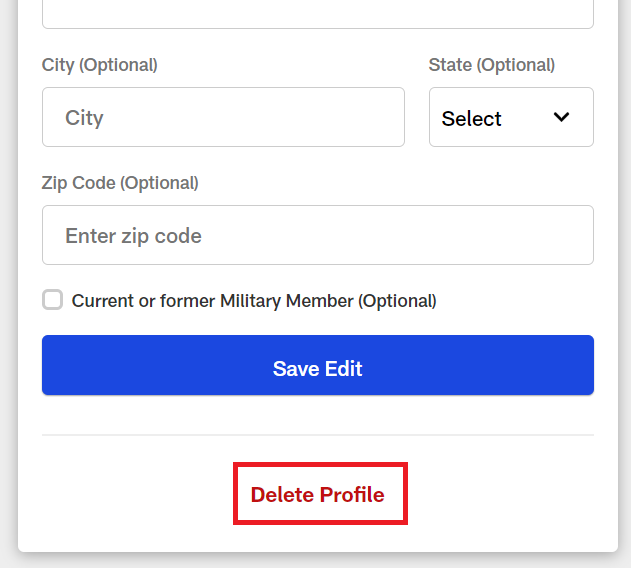Click the State (Optional) label
Image resolution: width=631 pixels, height=568 pixels.
click(492, 65)
